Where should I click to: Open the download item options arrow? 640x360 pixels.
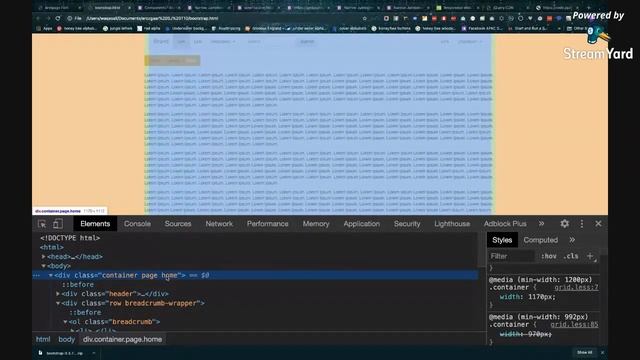pos(93,353)
